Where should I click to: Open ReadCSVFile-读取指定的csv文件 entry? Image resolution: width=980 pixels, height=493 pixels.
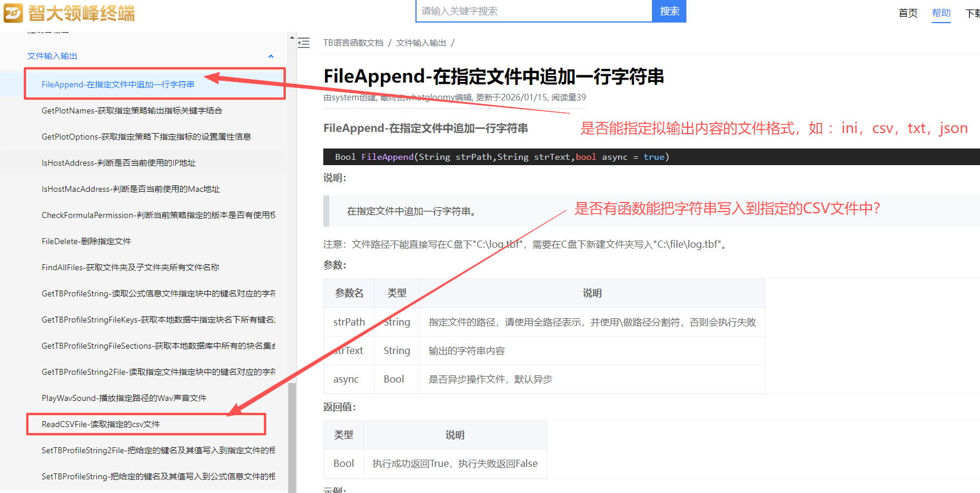100,424
